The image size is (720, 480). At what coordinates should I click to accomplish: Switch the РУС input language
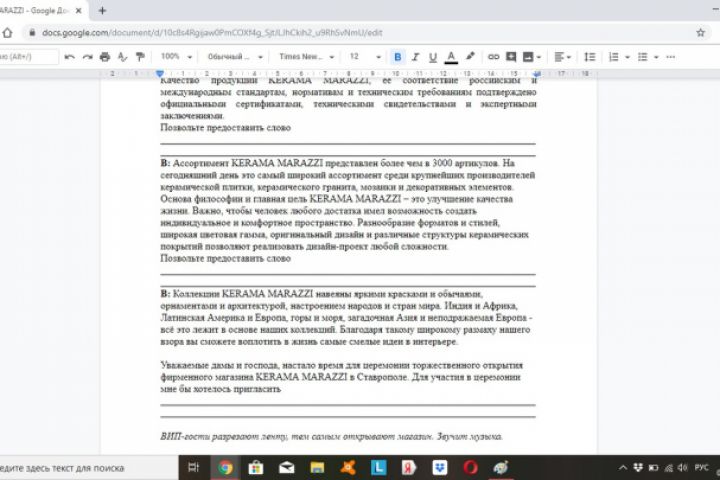[701, 468]
